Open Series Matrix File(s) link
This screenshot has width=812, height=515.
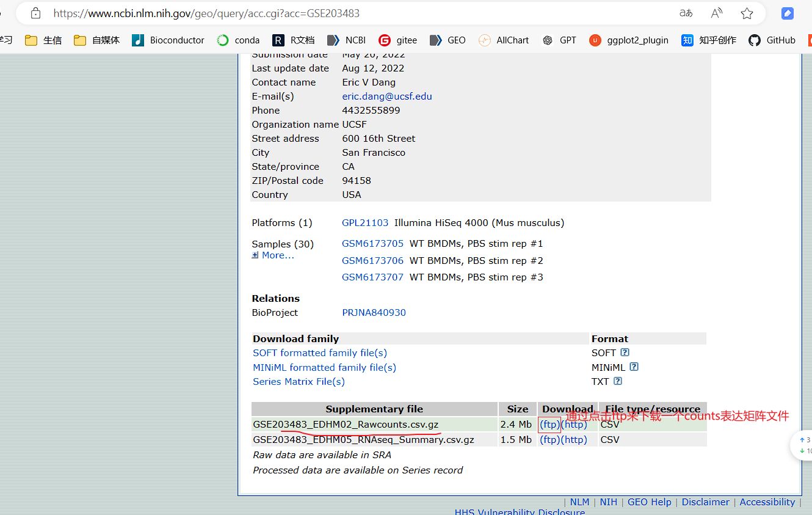coord(299,382)
